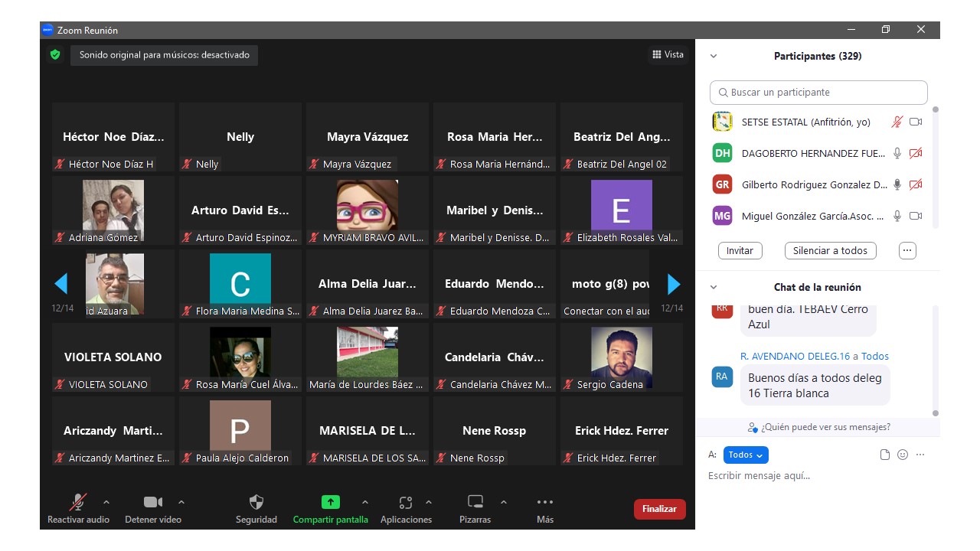Click camera icon for SETSE ESTATAL
This screenshot has width=980, height=551.
(x=916, y=122)
